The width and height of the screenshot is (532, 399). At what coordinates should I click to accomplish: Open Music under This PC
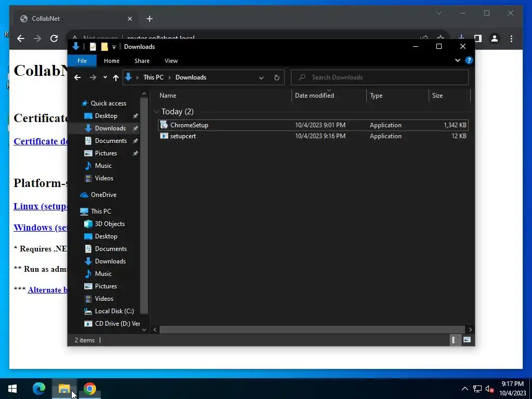pos(103,273)
